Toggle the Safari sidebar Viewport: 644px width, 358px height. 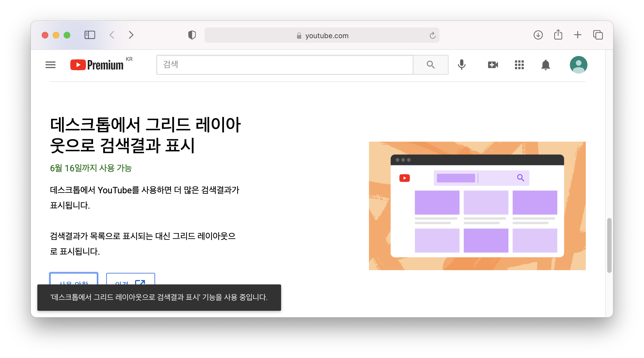tap(90, 35)
